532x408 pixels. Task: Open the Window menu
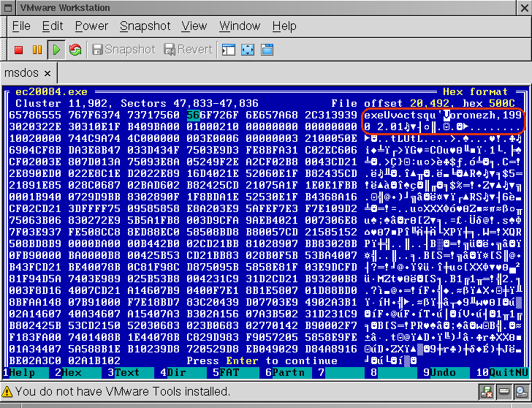pos(240,26)
